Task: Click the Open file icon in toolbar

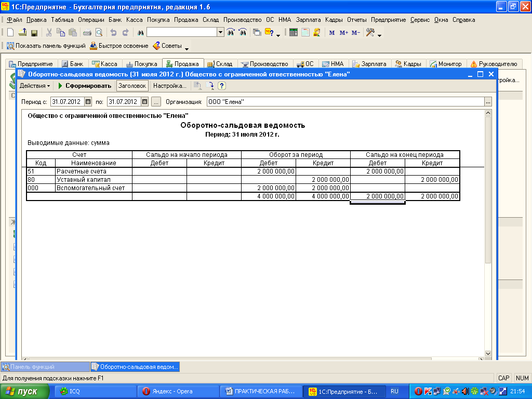Action: click(x=22, y=33)
